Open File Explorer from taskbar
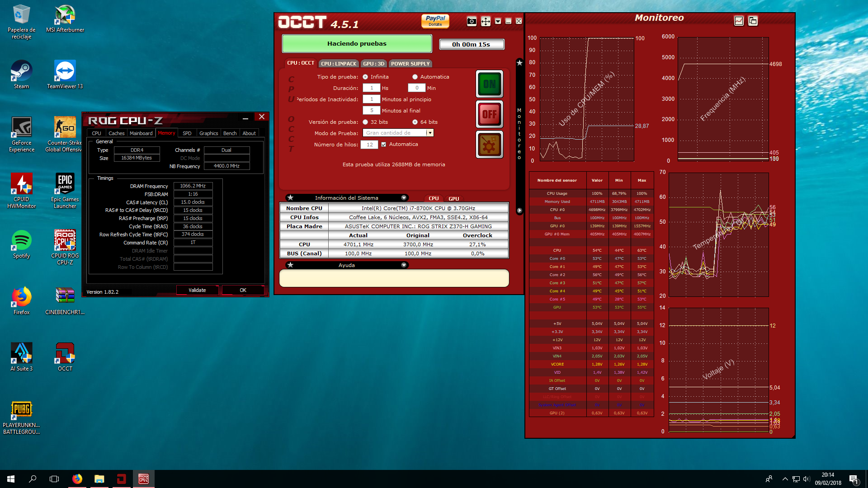Screen dimensions: 868x488 click(99, 479)
